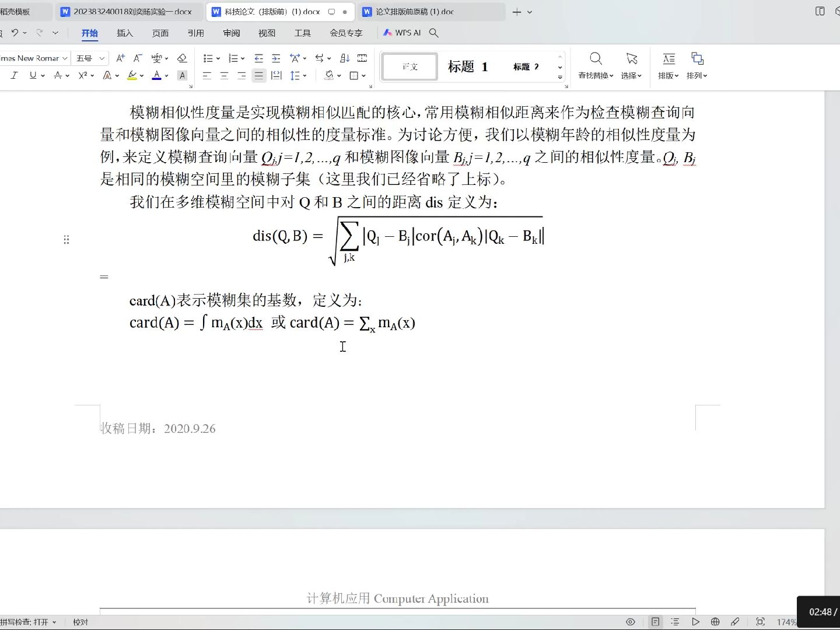The width and height of the screenshot is (840, 630).
Task: Undo the last action
Action: pyautogui.click(x=15, y=33)
